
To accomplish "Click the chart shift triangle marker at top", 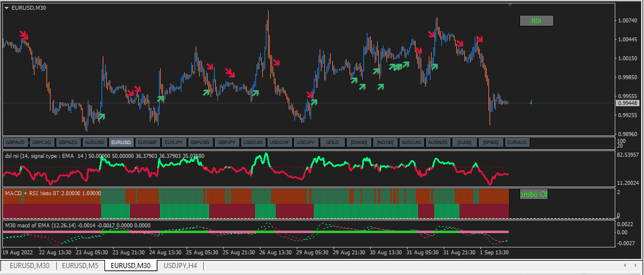I will click(510, 5).
